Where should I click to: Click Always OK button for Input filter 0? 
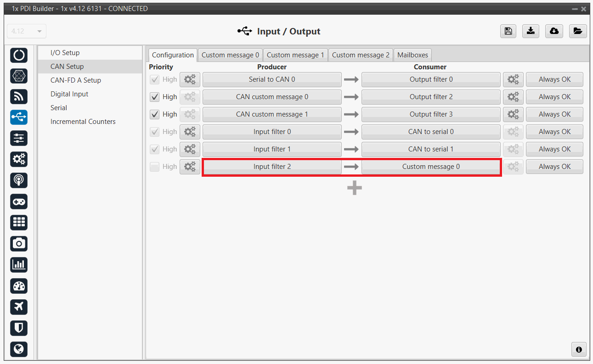coord(554,132)
